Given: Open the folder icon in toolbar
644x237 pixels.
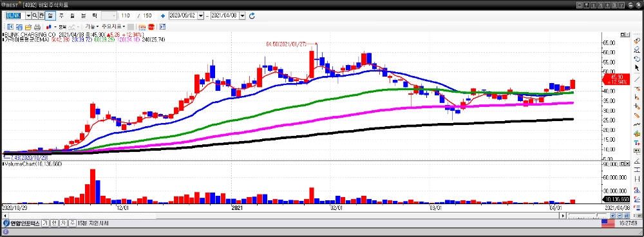Looking at the screenshot, I should pyautogui.click(x=28, y=26).
